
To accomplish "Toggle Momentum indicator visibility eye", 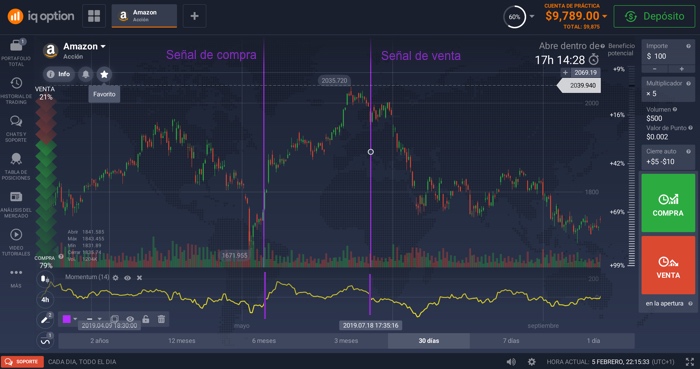I will point(127,278).
